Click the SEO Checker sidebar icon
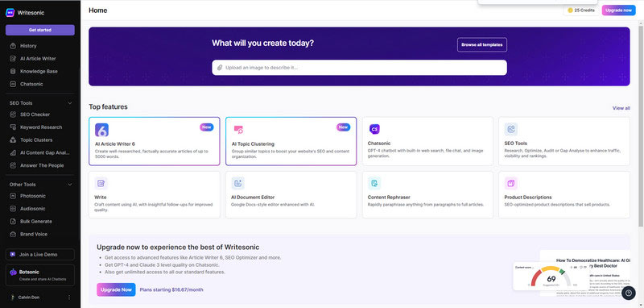Screen dimensions: 644x308 pos(13,114)
